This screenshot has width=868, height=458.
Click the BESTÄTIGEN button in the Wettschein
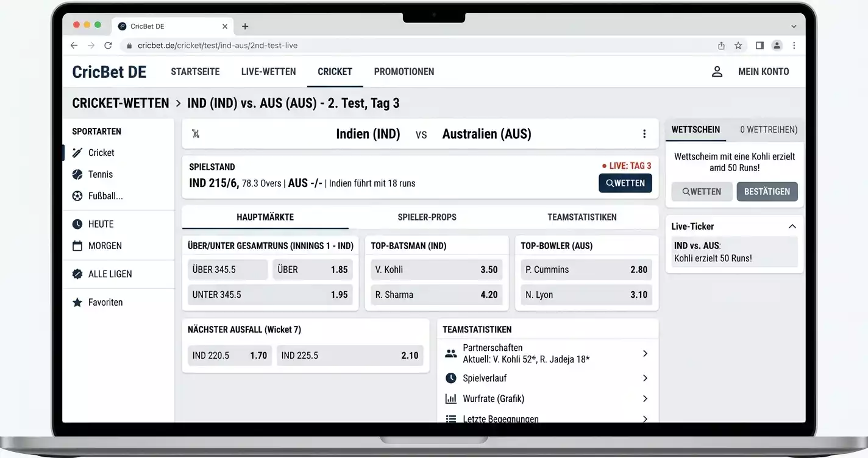tap(767, 192)
